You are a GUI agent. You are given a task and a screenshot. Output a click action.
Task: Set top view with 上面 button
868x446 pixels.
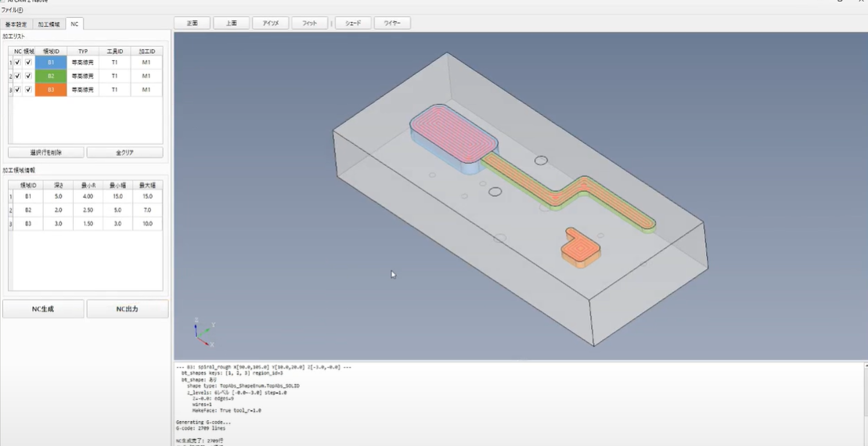point(232,23)
